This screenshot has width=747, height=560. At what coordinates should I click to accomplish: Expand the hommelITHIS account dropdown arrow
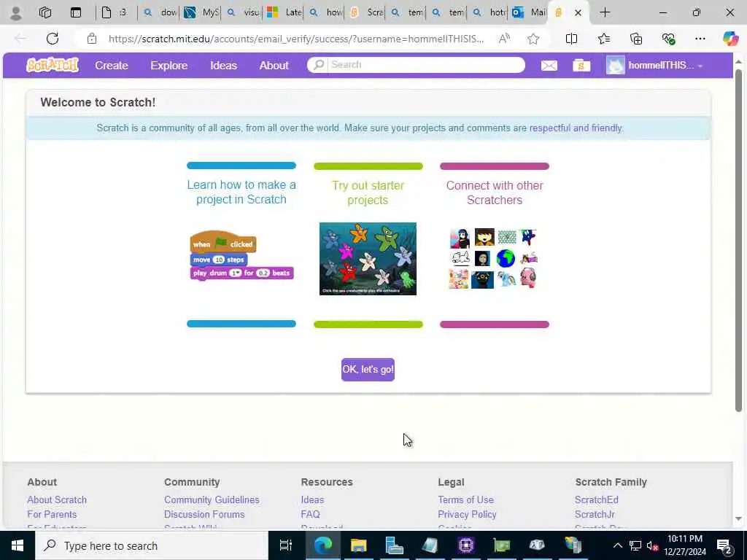(700, 66)
